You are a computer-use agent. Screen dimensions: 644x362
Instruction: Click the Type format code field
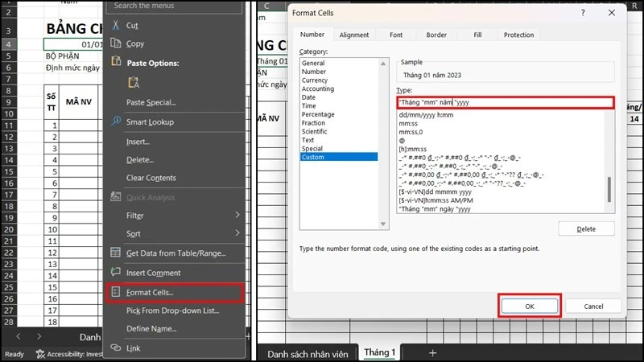506,103
